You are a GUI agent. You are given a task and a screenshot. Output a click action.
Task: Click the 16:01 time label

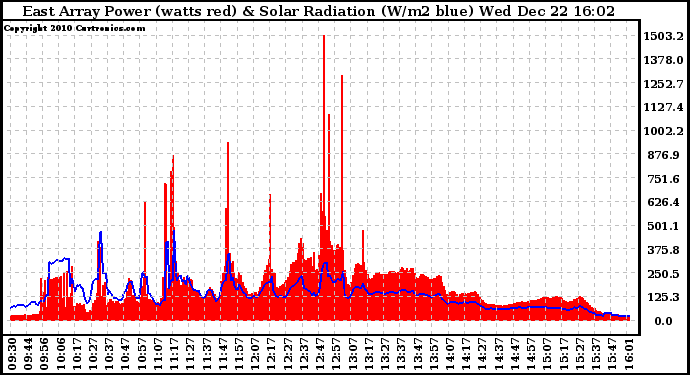tap(628, 354)
